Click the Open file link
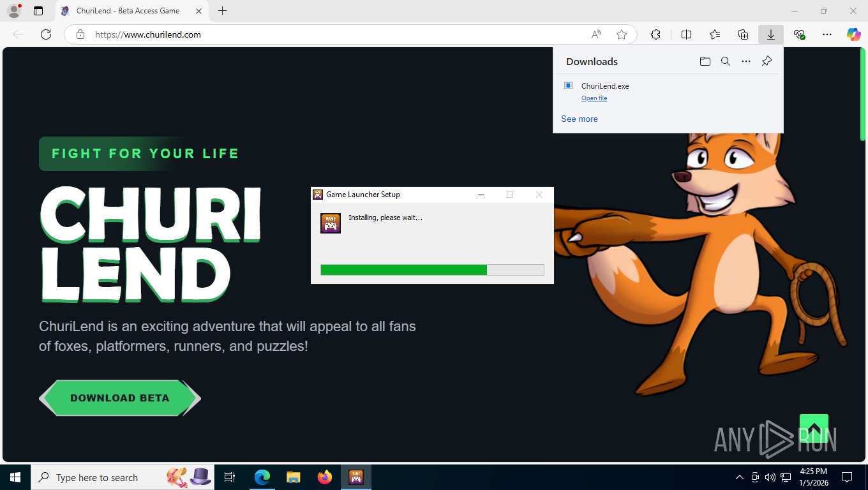868x490 pixels. 594,98
